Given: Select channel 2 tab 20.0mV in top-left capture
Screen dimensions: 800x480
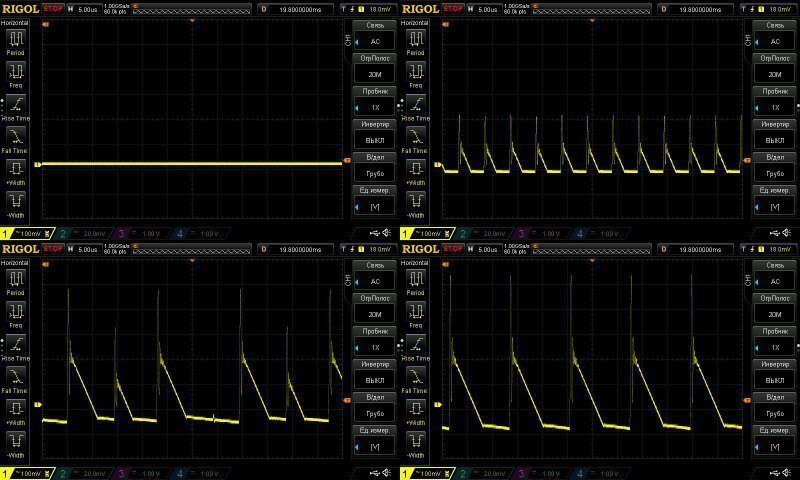Looking at the screenshot, I should (84, 234).
